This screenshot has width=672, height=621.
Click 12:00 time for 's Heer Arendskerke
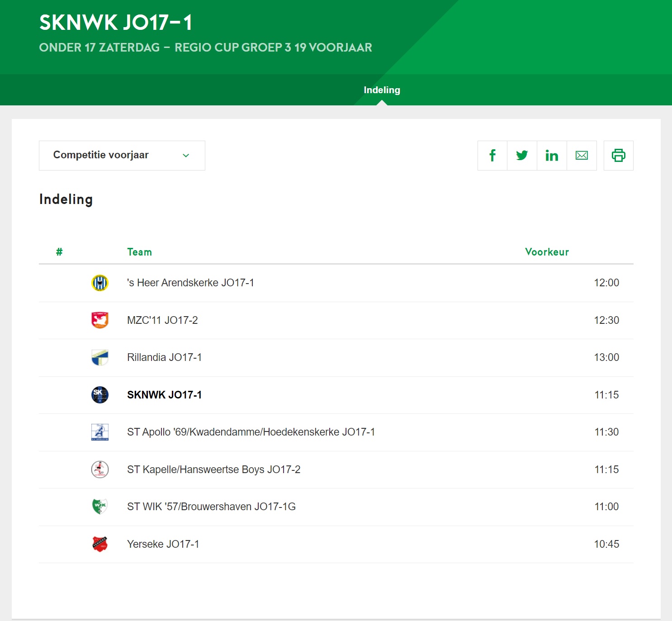[x=606, y=283]
